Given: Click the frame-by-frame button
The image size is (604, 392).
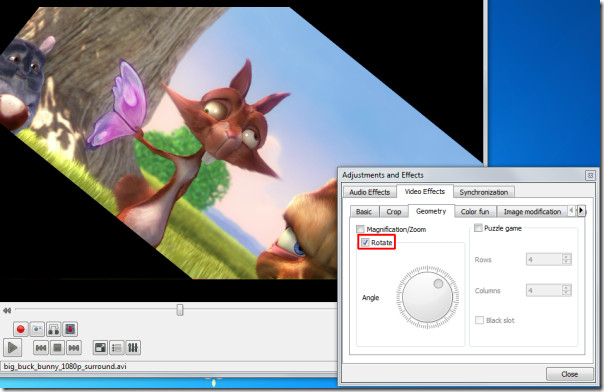Looking at the screenshot, I should coord(70,329).
